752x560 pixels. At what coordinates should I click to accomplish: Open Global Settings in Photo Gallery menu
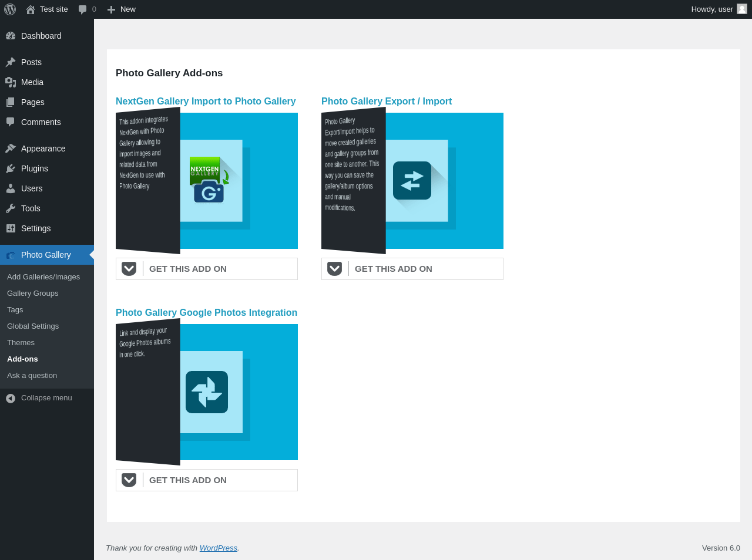click(x=33, y=326)
